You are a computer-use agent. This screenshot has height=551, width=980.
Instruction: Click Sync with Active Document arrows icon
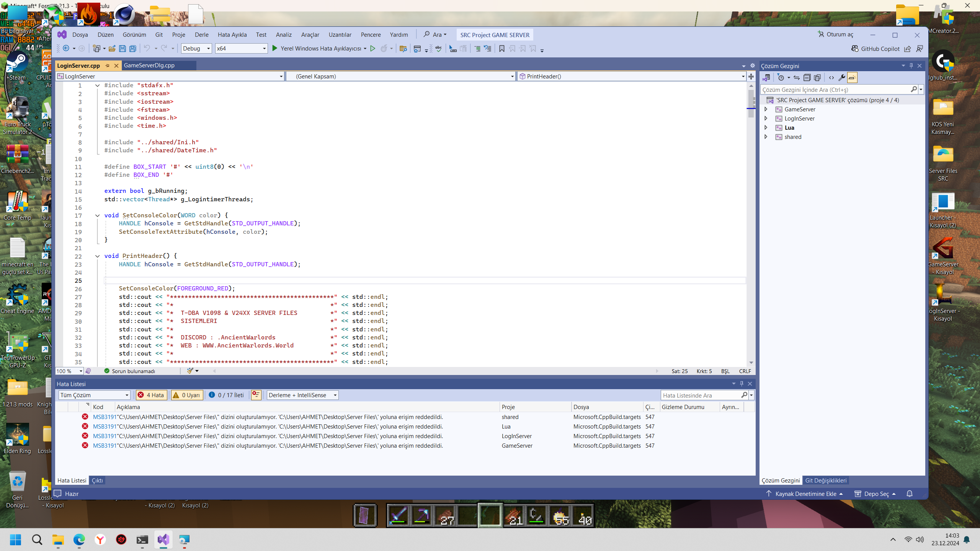pos(797,78)
